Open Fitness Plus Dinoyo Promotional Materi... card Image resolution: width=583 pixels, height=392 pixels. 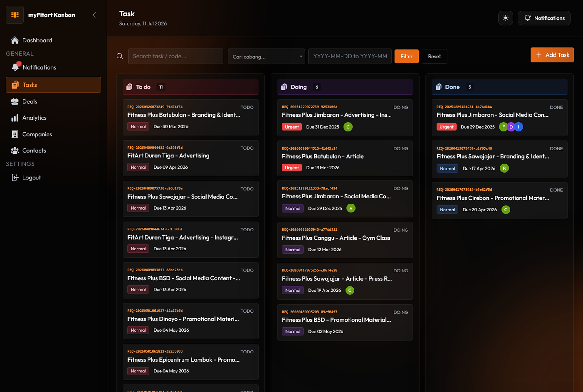191,321
